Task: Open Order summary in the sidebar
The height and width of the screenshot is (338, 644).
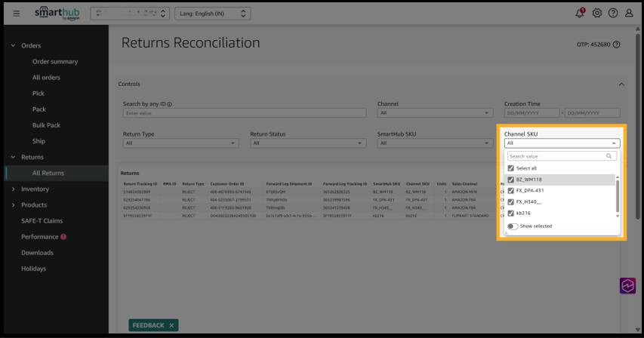Action: (x=54, y=62)
